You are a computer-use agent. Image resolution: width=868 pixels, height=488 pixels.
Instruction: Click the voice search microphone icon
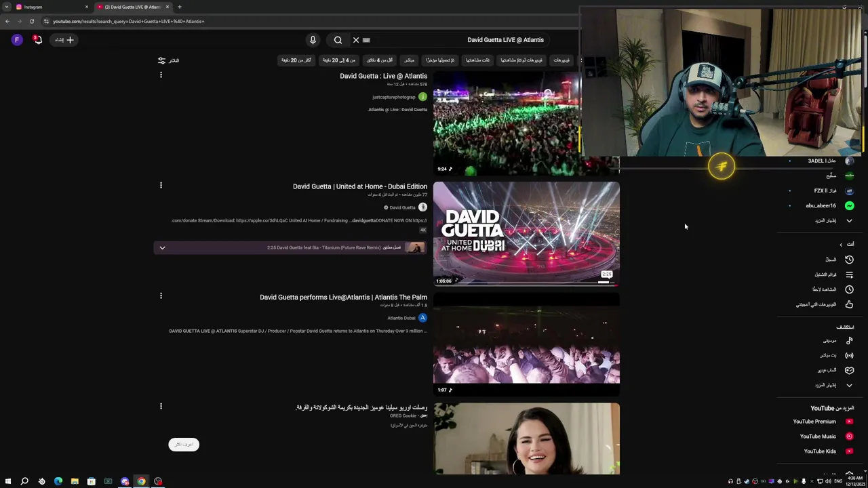pos(313,40)
